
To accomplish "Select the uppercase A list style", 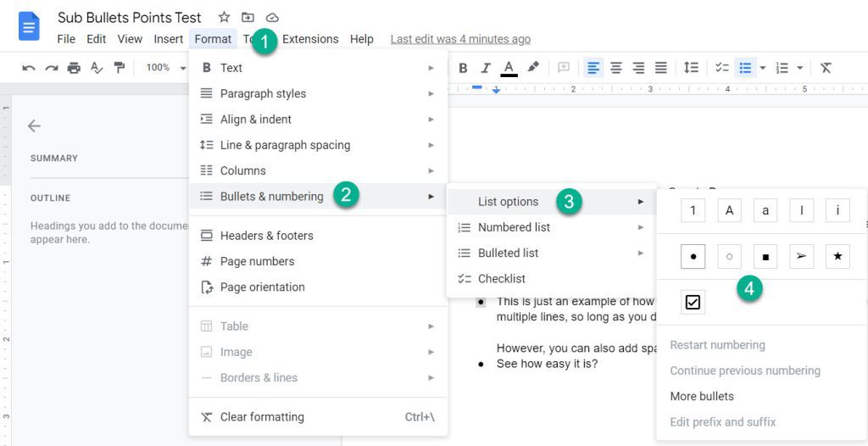I will (x=729, y=210).
